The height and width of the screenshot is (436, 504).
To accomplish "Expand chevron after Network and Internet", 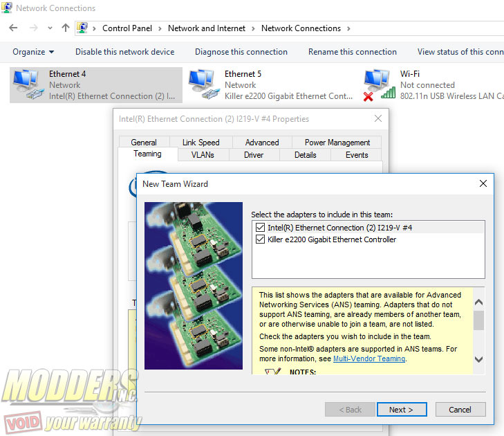I will coord(253,28).
